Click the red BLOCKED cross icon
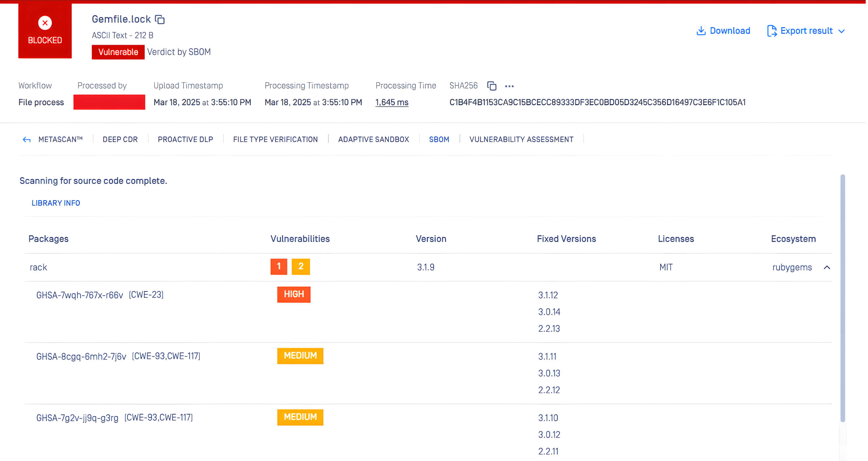 45,23
